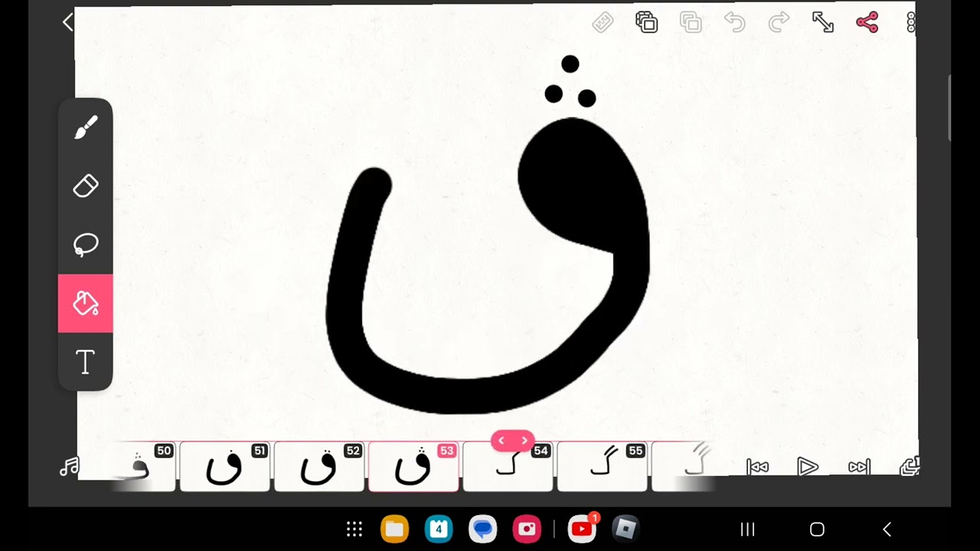Viewport: 980px width, 551px height.
Task: Jump to the first frame
Action: coord(757,467)
